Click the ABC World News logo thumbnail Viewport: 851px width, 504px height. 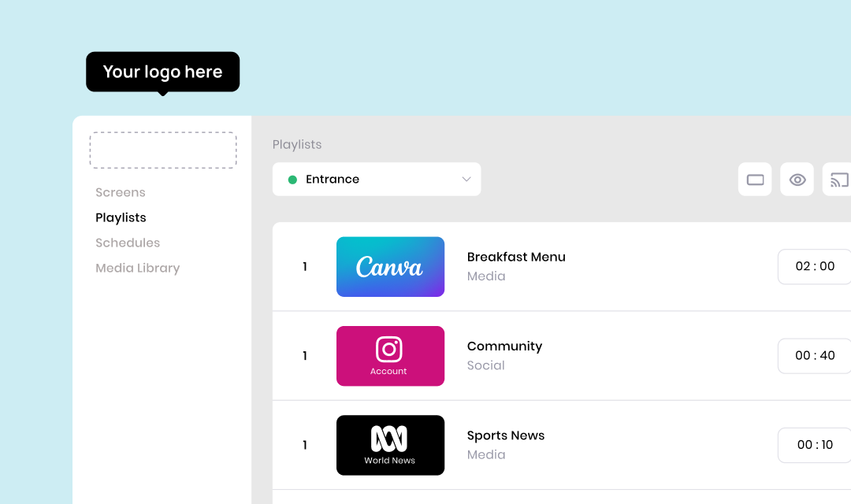coord(390,445)
